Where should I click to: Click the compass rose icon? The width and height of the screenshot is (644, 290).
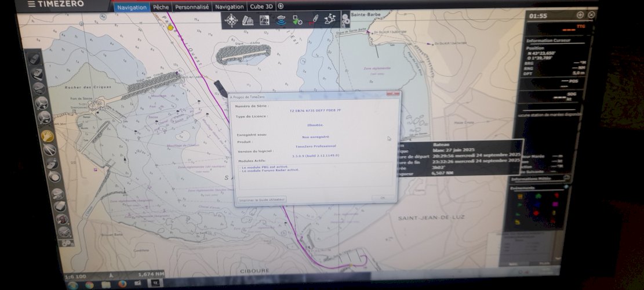click(x=231, y=20)
